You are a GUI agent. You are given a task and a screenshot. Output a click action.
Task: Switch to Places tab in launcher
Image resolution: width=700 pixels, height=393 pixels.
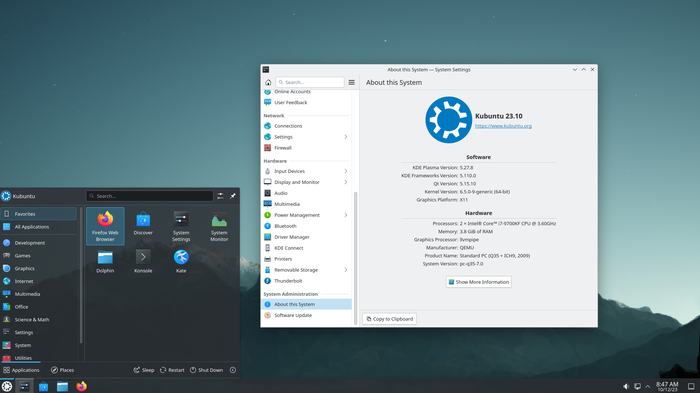[62, 370]
